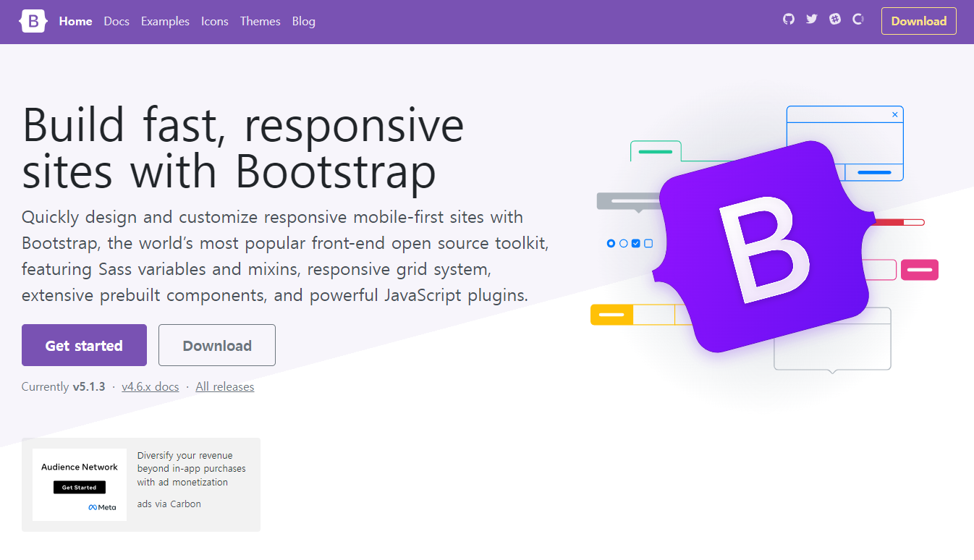Click the heading 'Build fast, responsive sites with Bootstrap'
The image size is (974, 560).
pos(243,148)
